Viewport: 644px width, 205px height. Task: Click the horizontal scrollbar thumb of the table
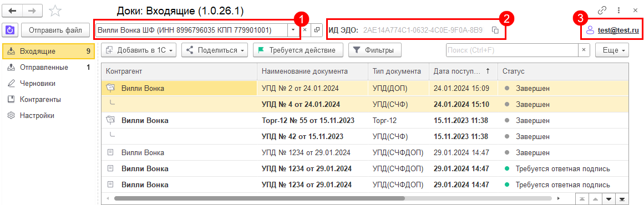(260, 199)
